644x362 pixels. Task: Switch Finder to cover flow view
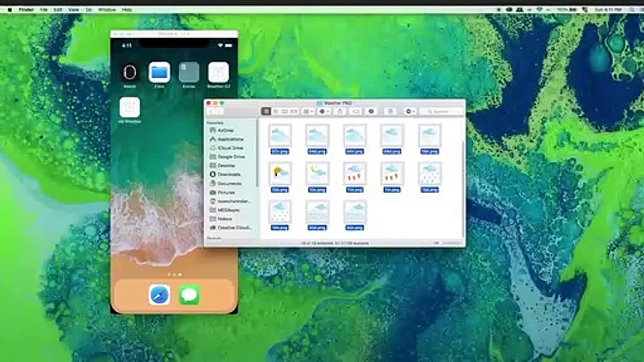tap(294, 111)
